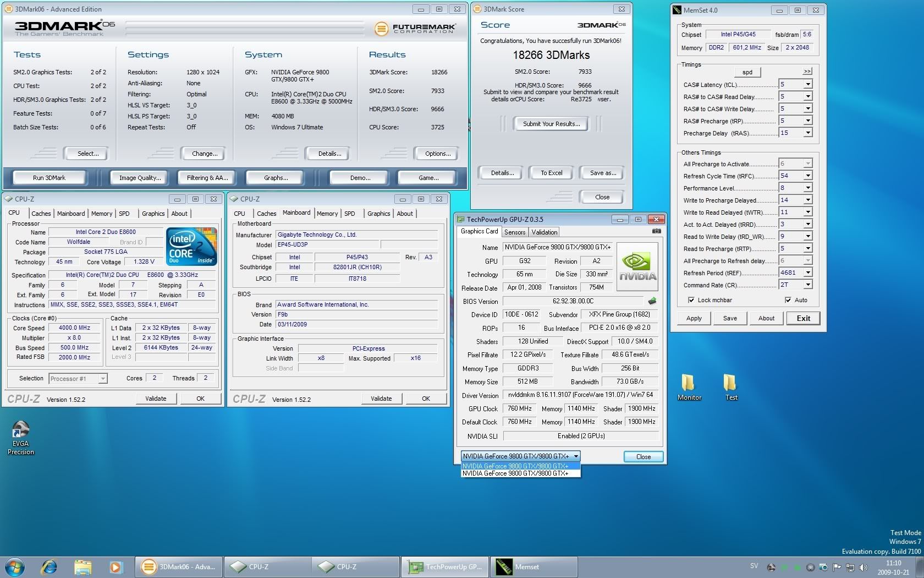The width and height of the screenshot is (924, 578).
Task: Click the MemSet 4.0 title bar icon
Action: tap(677, 10)
